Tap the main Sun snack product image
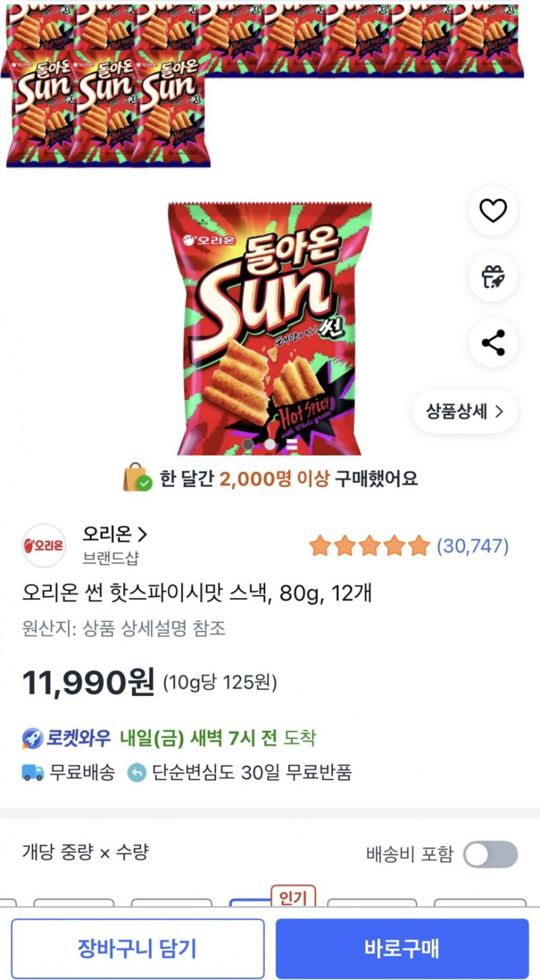The image size is (540, 980). 270,324
